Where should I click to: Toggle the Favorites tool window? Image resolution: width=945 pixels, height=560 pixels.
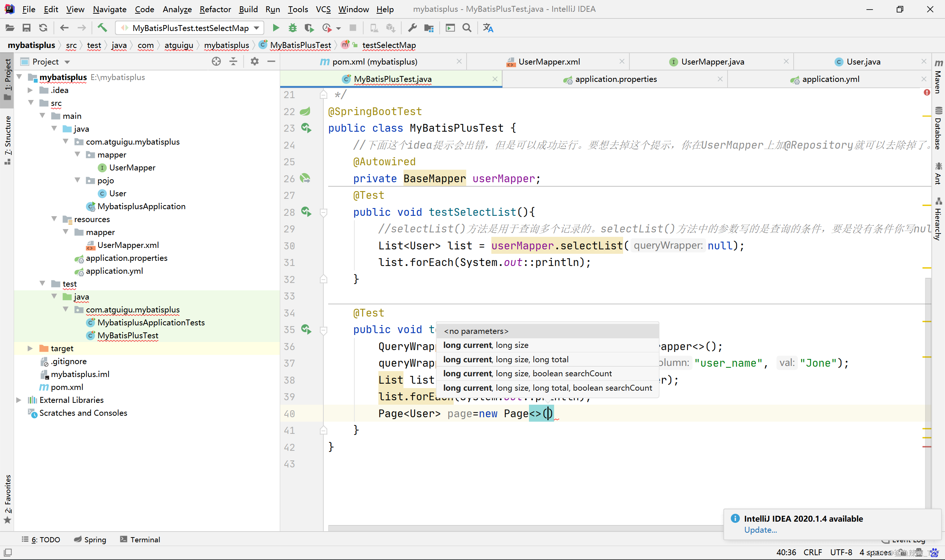click(7, 499)
